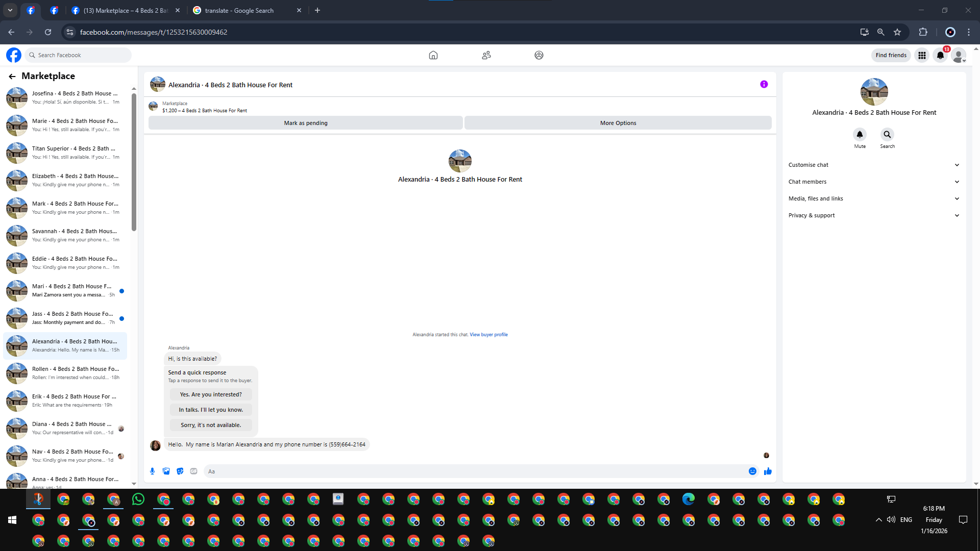The height and width of the screenshot is (551, 980).
Task: Expand Privacy & support section
Action: (x=873, y=215)
